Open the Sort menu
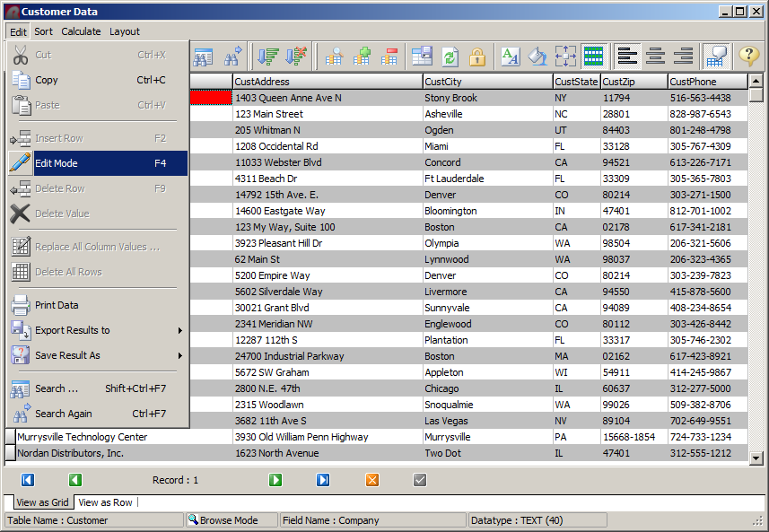The width and height of the screenshot is (769, 532). tap(43, 31)
